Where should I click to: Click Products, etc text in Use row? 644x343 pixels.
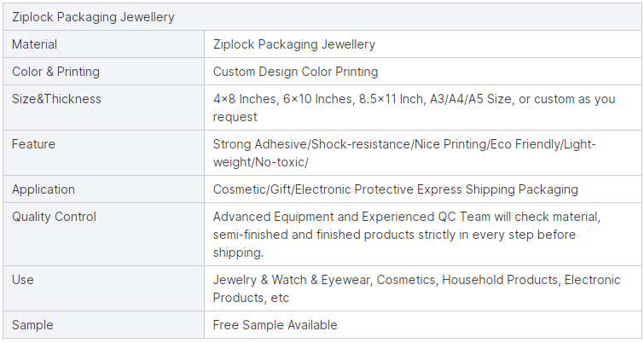[251, 298]
